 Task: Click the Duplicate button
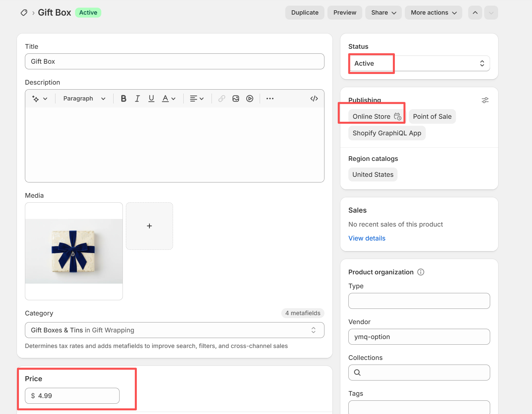pyautogui.click(x=305, y=13)
